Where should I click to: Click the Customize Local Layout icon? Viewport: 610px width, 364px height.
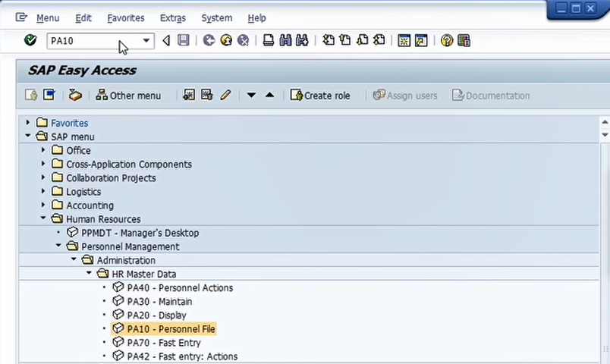(464, 40)
